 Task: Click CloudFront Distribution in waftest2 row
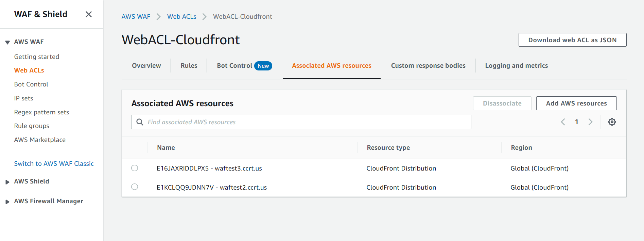click(x=401, y=187)
